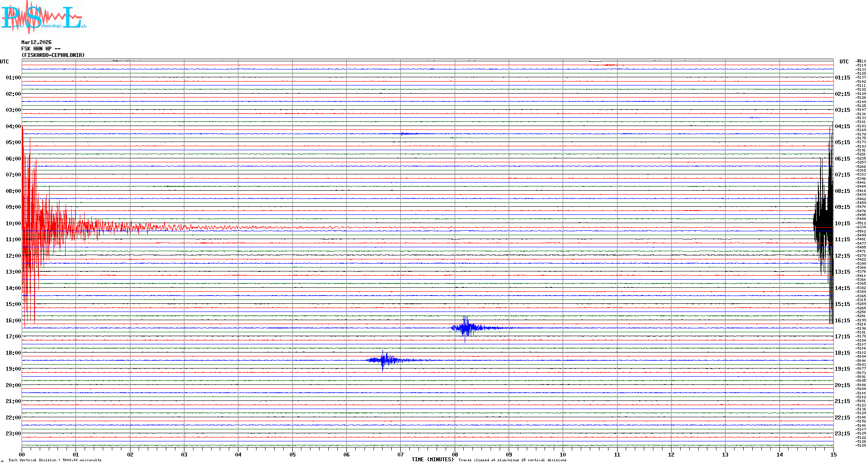Click the left UTC axis label
This screenshot has width=868, height=466.
[4, 62]
